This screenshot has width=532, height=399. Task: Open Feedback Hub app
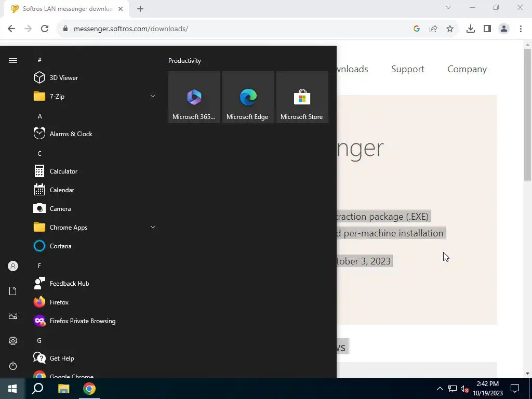tap(95, 283)
